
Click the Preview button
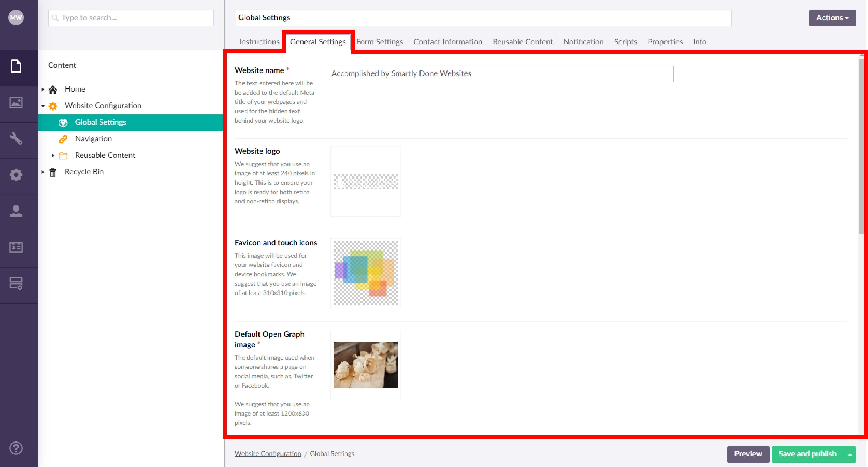tap(748, 454)
